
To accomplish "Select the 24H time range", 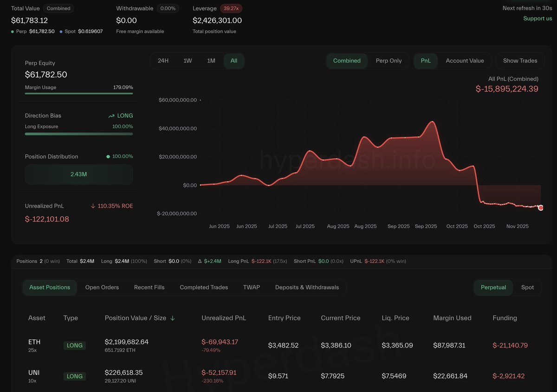I will (163, 61).
